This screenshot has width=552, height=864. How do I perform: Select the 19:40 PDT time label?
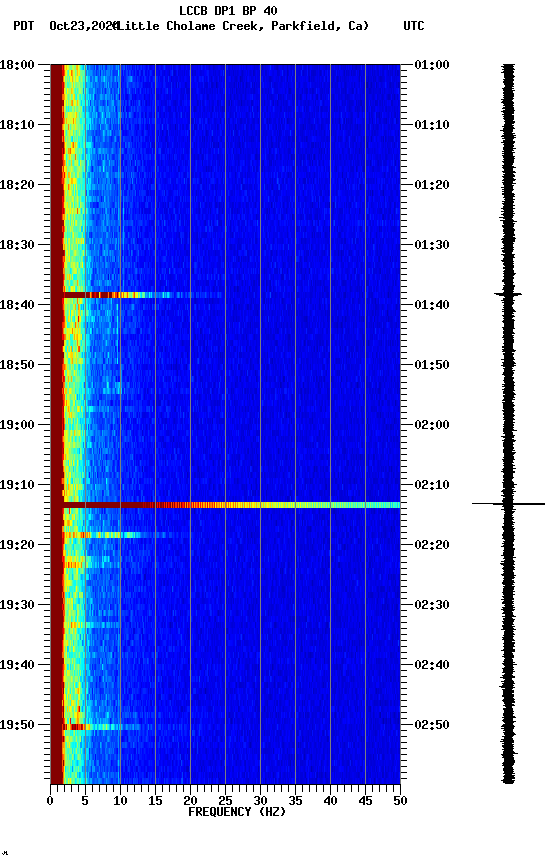[x=17, y=665]
